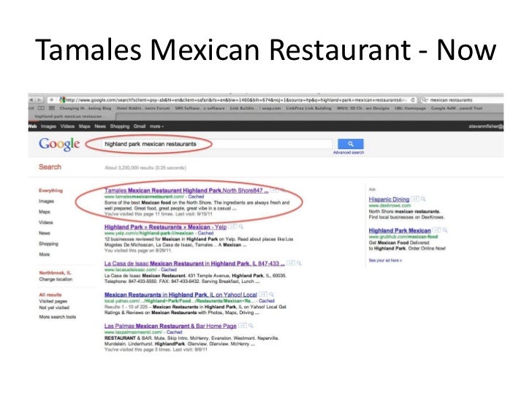Open Tamales Mexican Restaurant Highland Park result
The image size is (532, 399).
186,190
